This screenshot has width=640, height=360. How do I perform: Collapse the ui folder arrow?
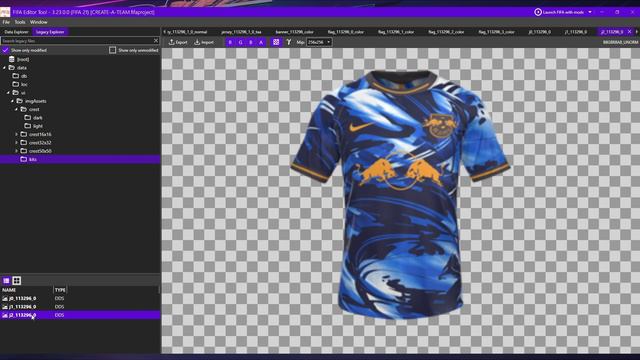pos(8,93)
